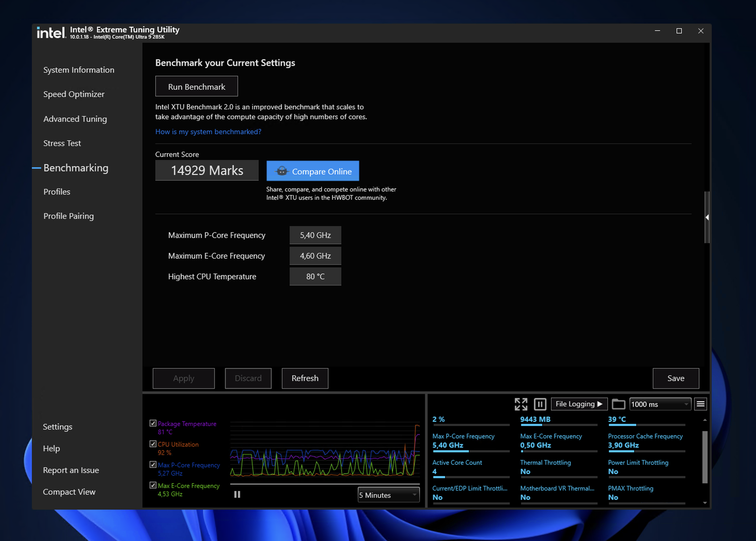Toggle the CPU Utilization checkbox
This screenshot has width=756, height=541.
(153, 444)
